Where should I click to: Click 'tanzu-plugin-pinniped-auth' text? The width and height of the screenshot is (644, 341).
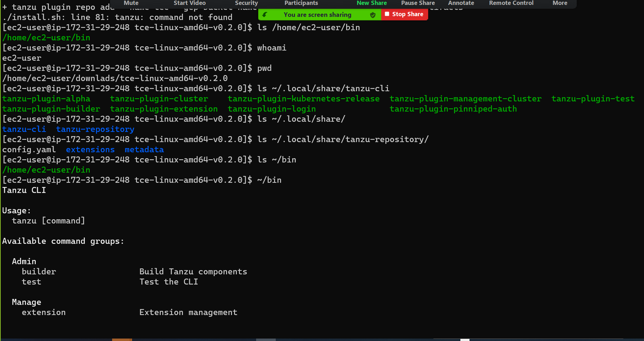tap(453, 109)
